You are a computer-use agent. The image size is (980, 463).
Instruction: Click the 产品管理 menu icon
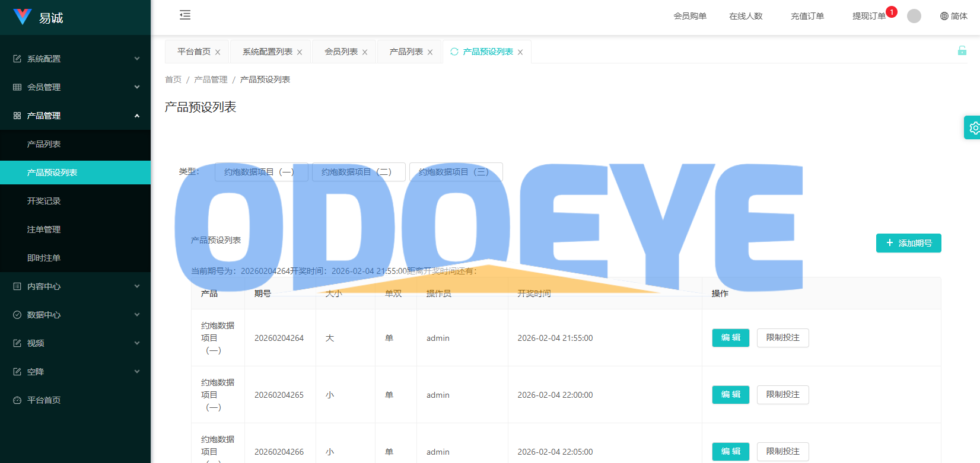[17, 116]
